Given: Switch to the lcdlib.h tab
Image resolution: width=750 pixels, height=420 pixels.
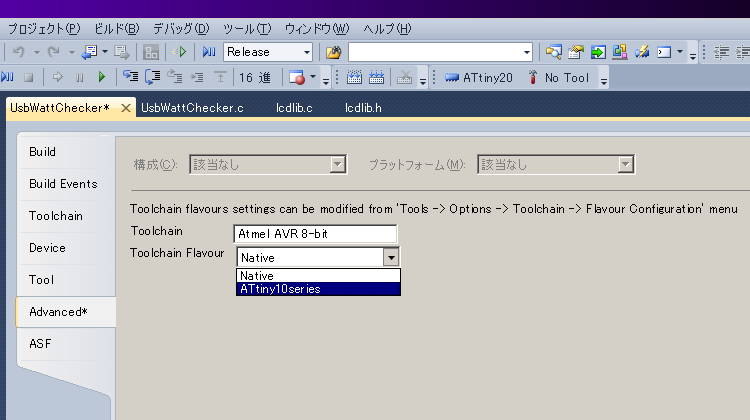Looking at the screenshot, I should tap(364, 108).
